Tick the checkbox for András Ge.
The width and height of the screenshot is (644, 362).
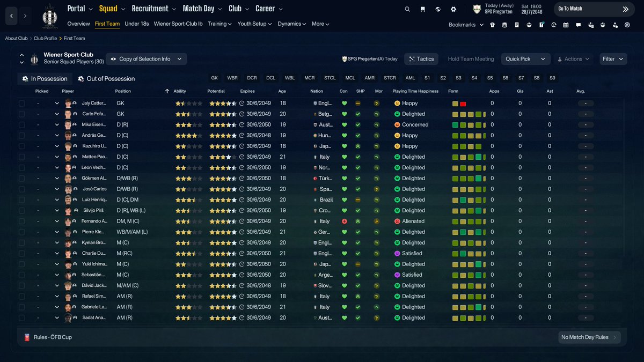coord(21,135)
